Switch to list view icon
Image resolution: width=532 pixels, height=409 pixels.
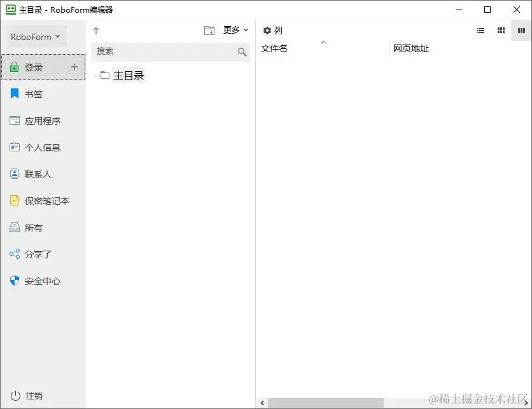[x=480, y=31]
